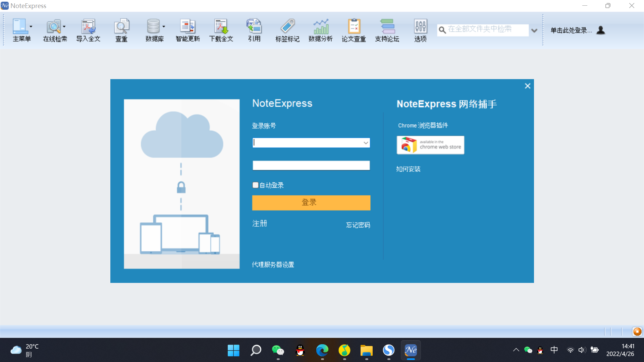Open File Explorer from taskbar
Screen dimensions: 644x362
click(367, 351)
